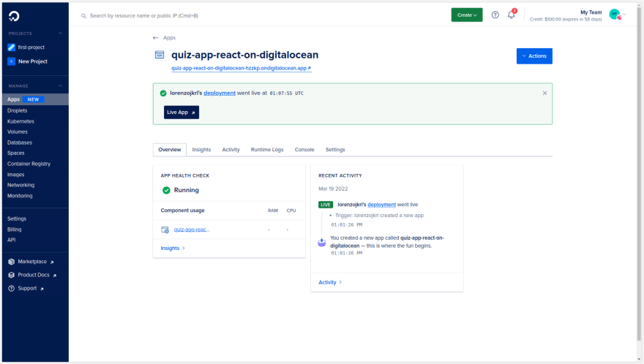644x364 pixels.
Task: Open the notifications bell
Action: coord(512,15)
